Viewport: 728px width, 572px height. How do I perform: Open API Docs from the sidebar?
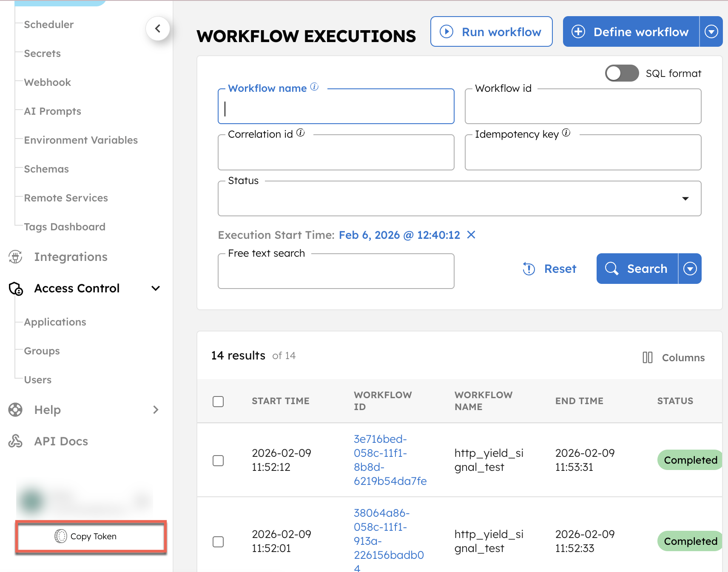pos(61,441)
